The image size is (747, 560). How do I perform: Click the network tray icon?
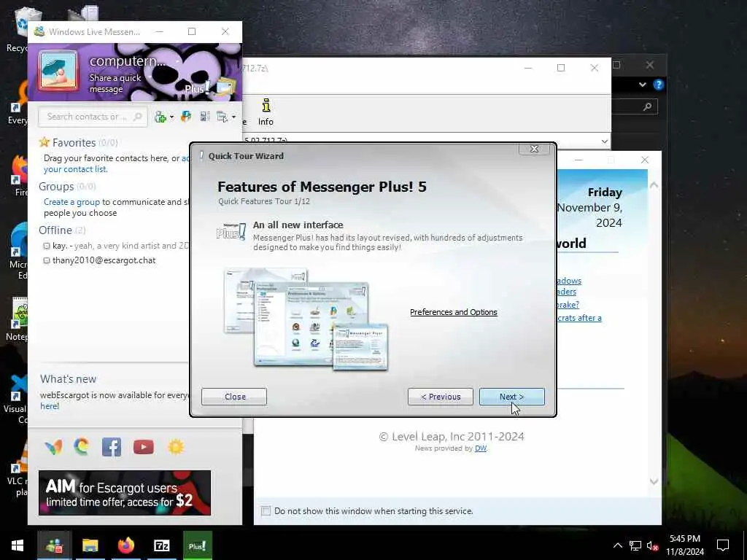635,545
